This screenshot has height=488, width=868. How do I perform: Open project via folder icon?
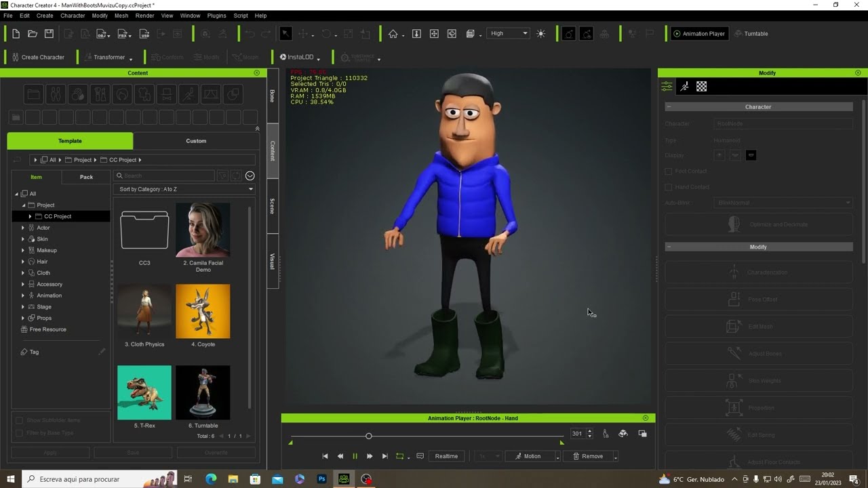click(x=32, y=34)
